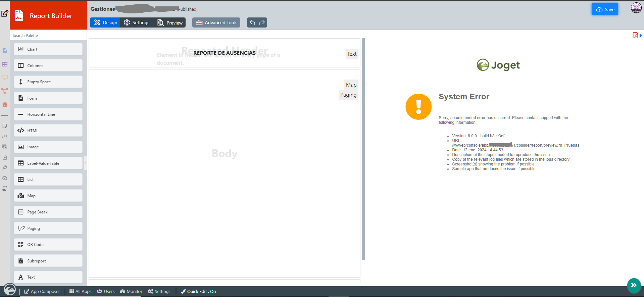Screen dimensions: 644x297
Task: Select the QR Code palette element
Action: coord(48,245)
